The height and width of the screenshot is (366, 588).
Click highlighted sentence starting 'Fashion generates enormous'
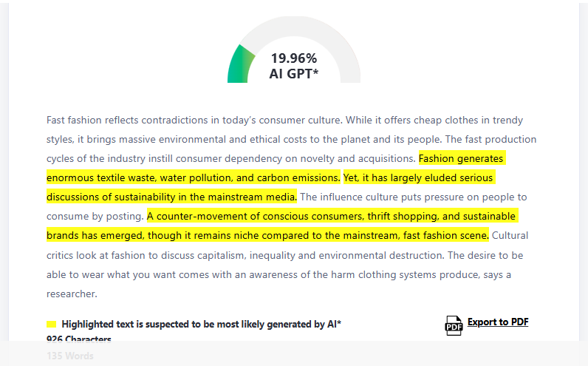click(192, 177)
